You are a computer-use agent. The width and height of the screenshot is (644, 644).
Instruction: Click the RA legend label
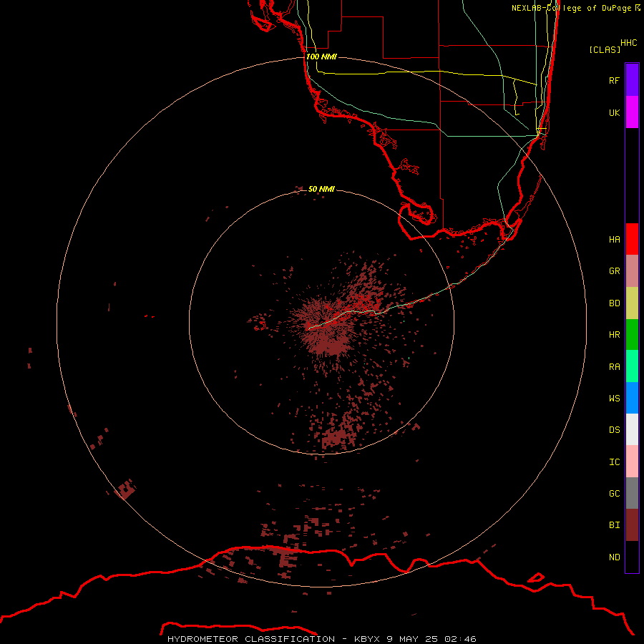[614, 367]
